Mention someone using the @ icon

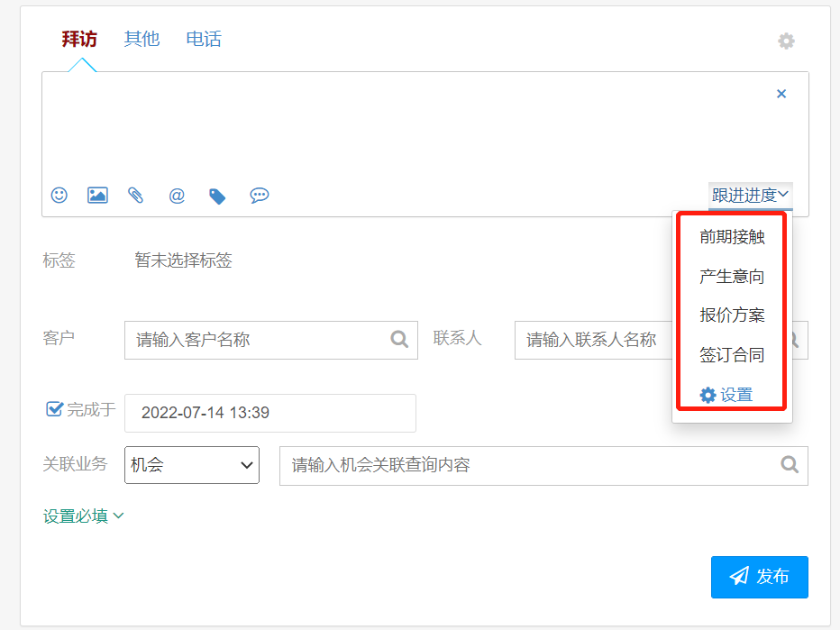point(177,196)
